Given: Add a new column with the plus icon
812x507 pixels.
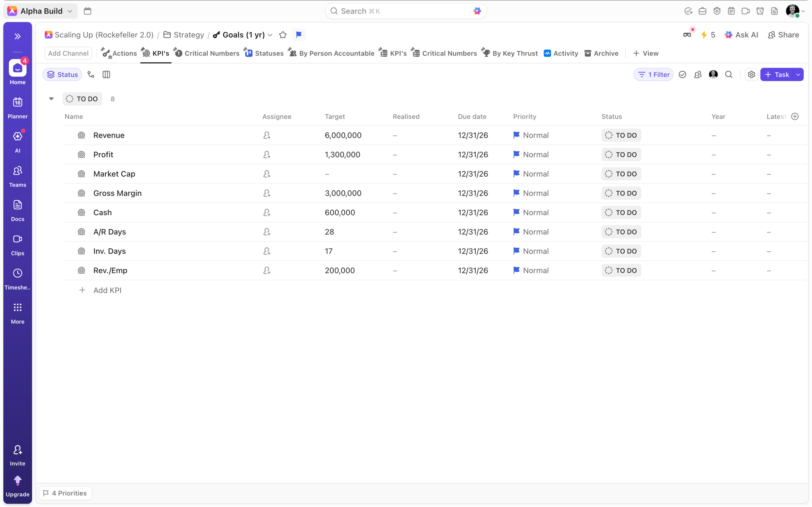Looking at the screenshot, I should pyautogui.click(x=795, y=116).
